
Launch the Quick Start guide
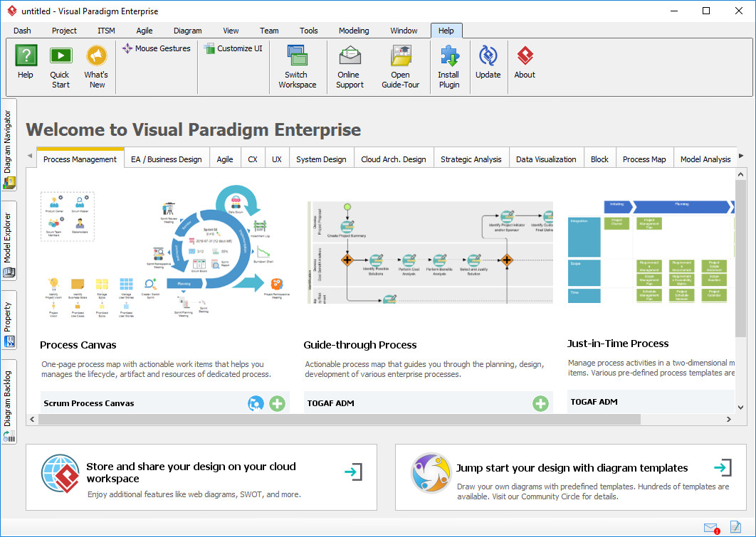tap(61, 66)
